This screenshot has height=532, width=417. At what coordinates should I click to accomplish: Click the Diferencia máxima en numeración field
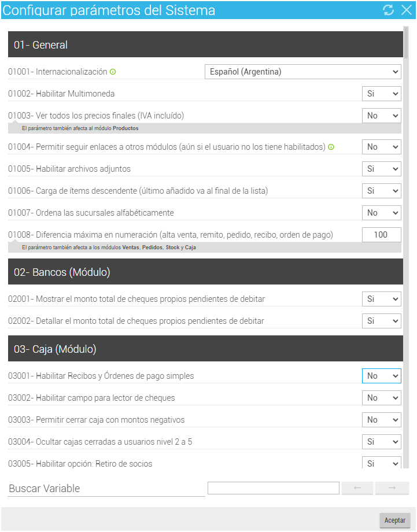[x=382, y=235]
